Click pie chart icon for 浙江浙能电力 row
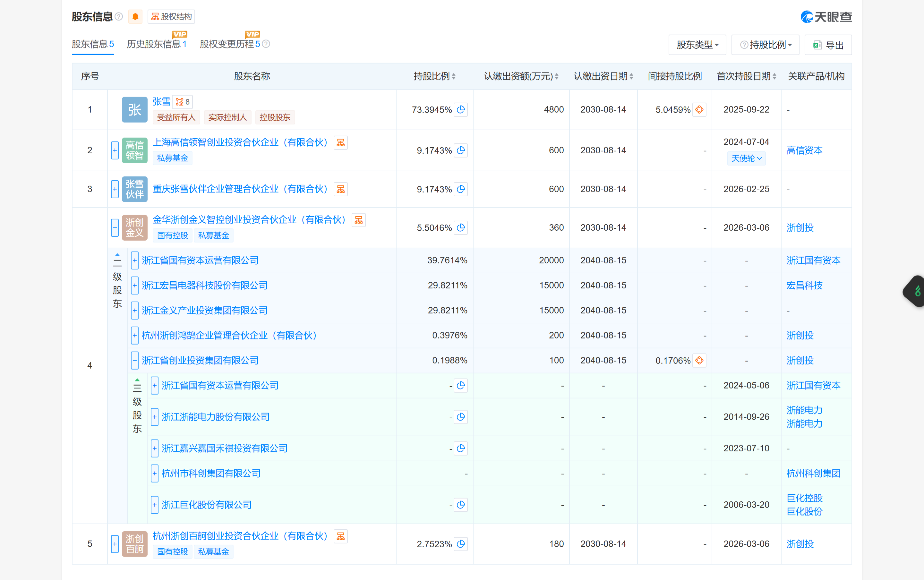This screenshot has height=580, width=924. pos(461,417)
